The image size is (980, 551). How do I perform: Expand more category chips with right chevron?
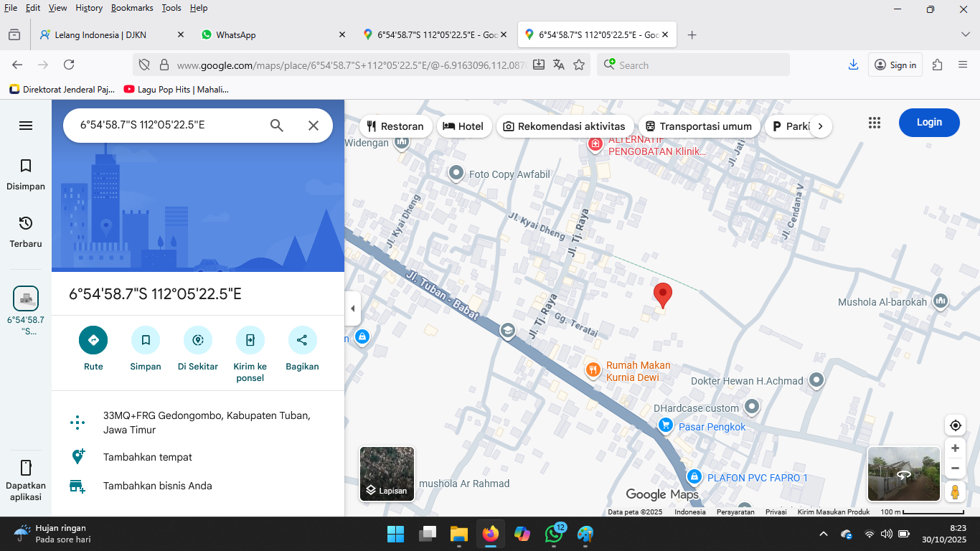click(x=820, y=126)
